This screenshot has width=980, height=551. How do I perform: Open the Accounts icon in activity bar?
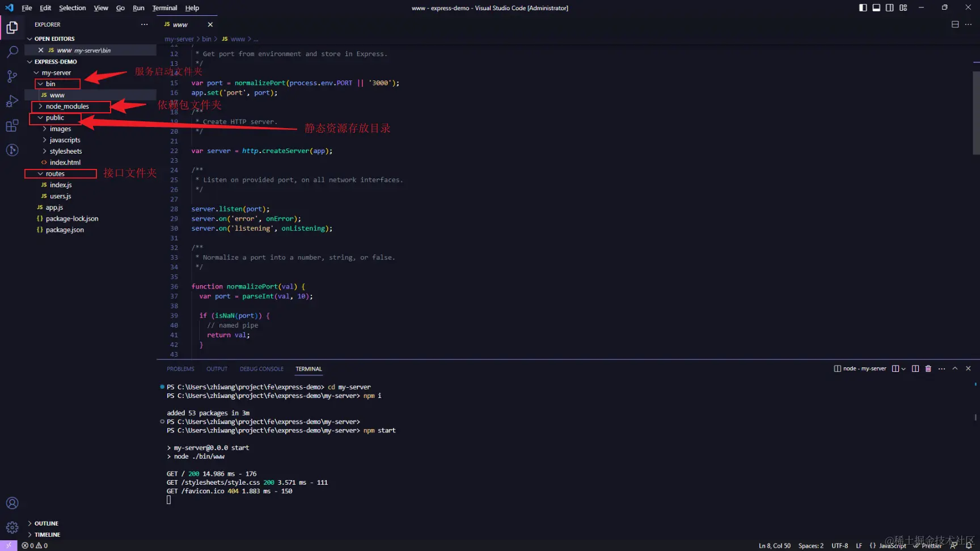click(12, 503)
